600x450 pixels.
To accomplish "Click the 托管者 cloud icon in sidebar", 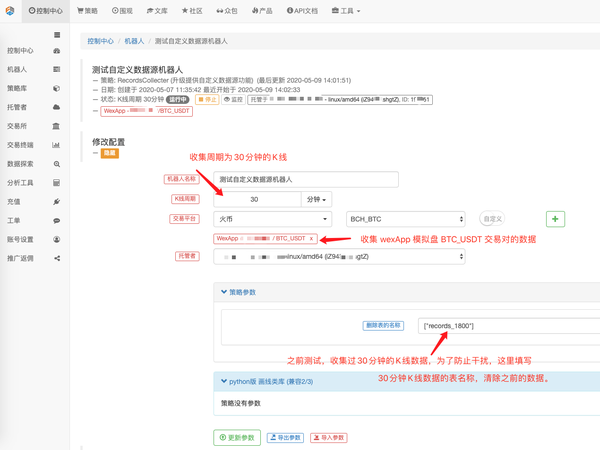I will click(x=57, y=108).
